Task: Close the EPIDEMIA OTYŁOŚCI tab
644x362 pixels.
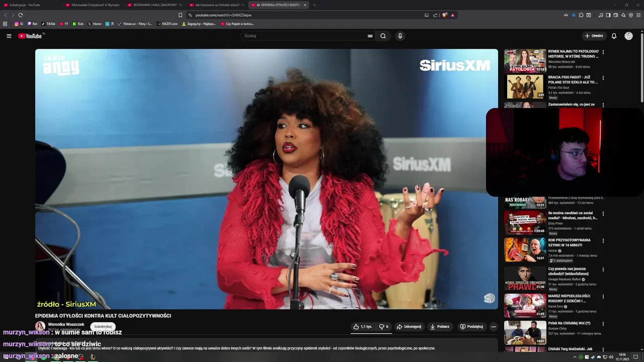Action: tap(305, 5)
